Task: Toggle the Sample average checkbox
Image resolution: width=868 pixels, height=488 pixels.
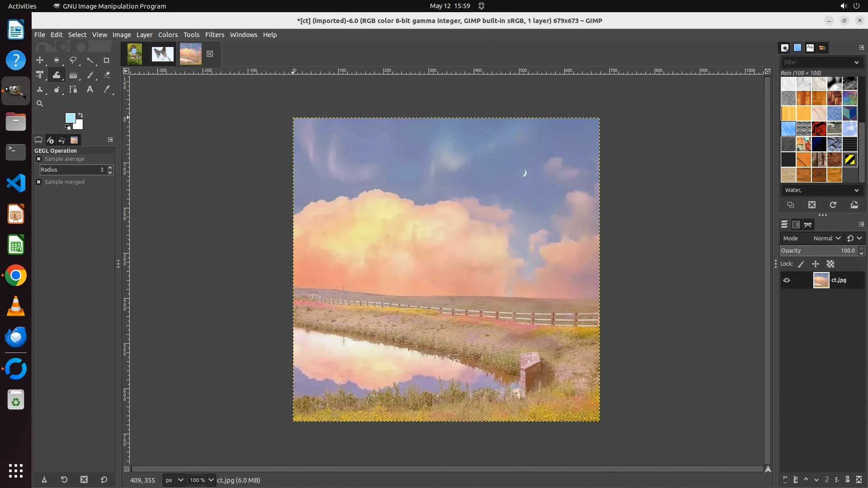Action: click(39, 159)
